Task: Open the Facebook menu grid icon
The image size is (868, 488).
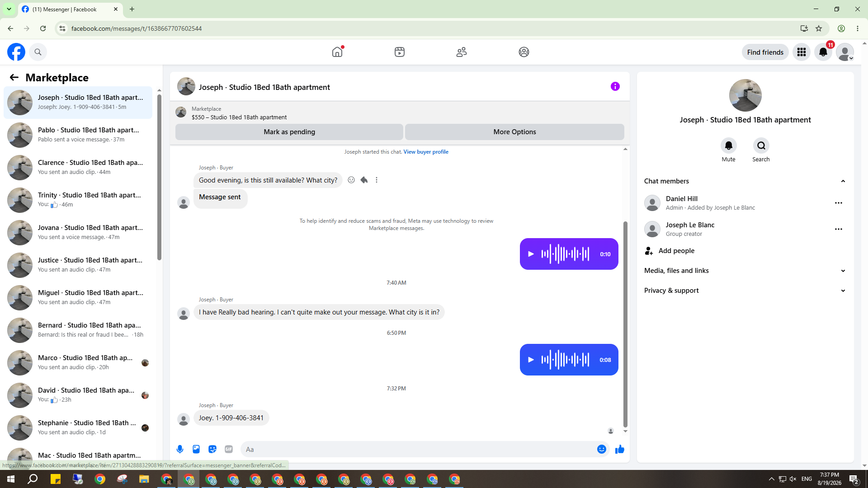Action: [x=802, y=52]
